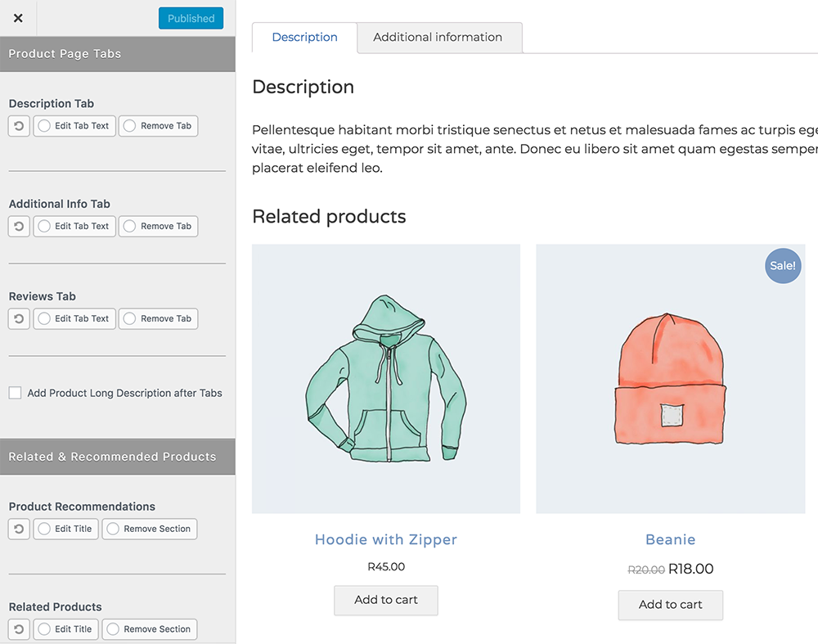Image resolution: width=818 pixels, height=644 pixels.
Task: Collapse the Product Page Tabs section header
Action: coord(118,54)
